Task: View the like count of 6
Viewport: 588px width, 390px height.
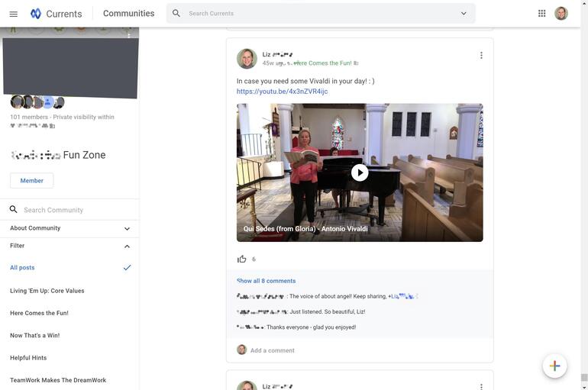Action: click(x=254, y=259)
